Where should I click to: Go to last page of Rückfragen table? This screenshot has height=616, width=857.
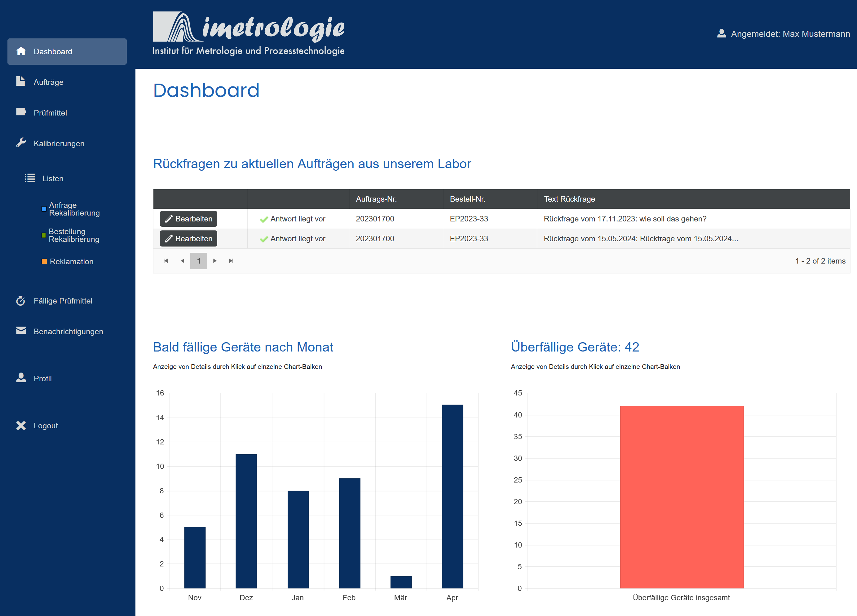point(231,261)
